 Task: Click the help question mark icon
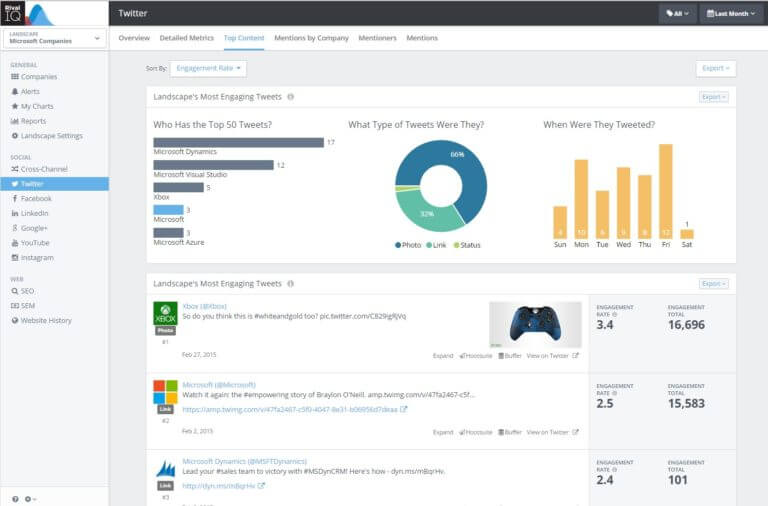[15, 499]
